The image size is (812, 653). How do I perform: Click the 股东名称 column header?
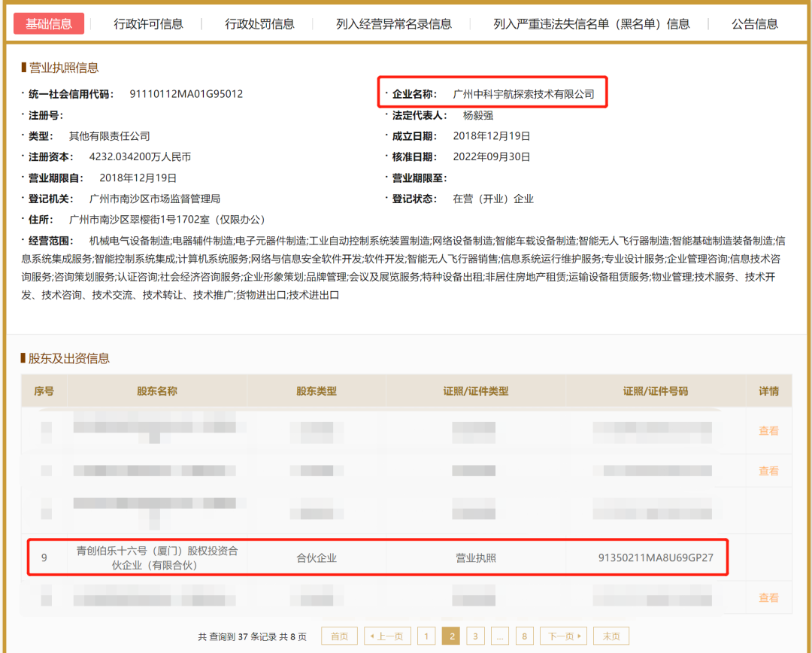[157, 390]
